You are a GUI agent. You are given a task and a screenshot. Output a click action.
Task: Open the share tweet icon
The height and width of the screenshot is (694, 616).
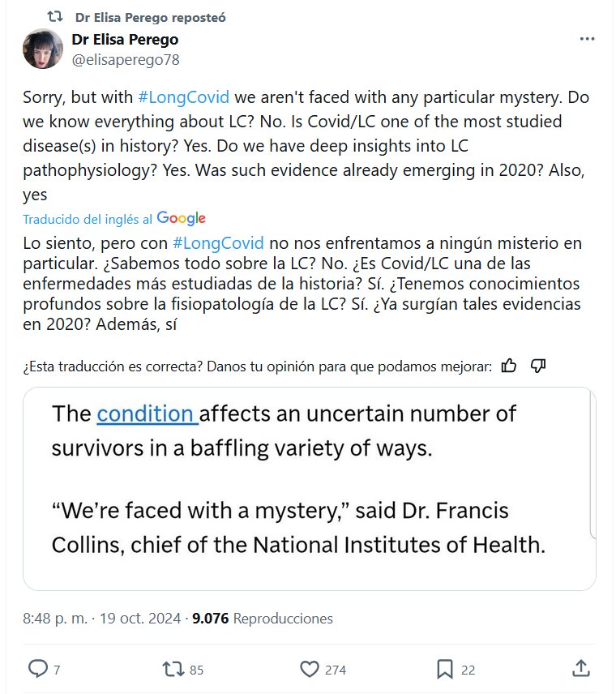580,669
